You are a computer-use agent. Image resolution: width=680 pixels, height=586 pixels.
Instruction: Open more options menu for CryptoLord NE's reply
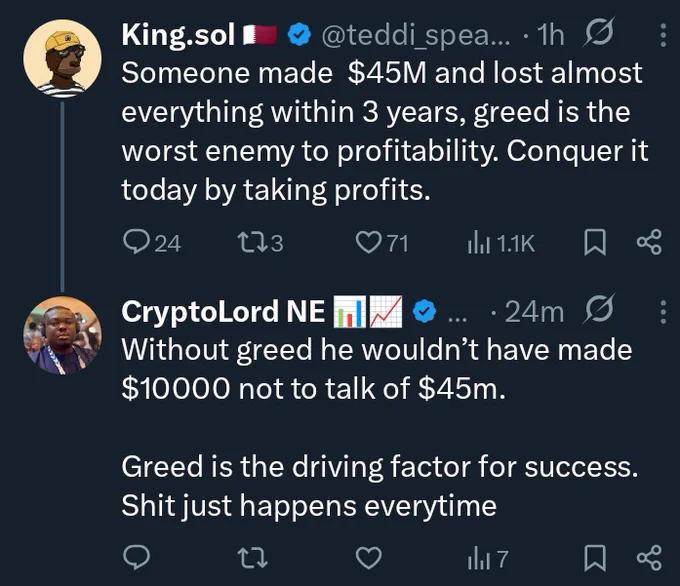click(663, 311)
